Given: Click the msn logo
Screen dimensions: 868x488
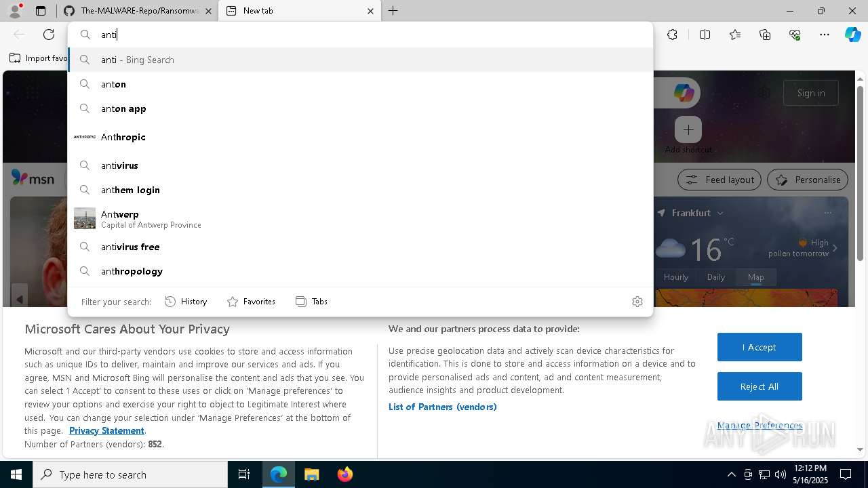Looking at the screenshot, I should (x=33, y=178).
